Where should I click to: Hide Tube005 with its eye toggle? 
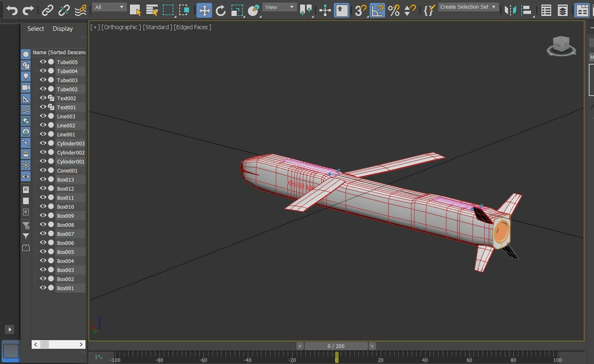coord(43,62)
